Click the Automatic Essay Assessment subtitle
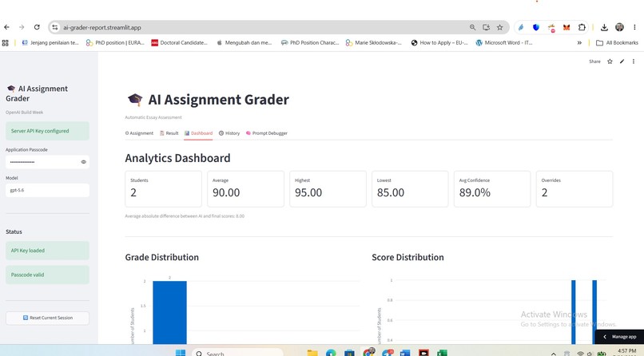Image resolution: width=644 pixels, height=356 pixels. 153,117
